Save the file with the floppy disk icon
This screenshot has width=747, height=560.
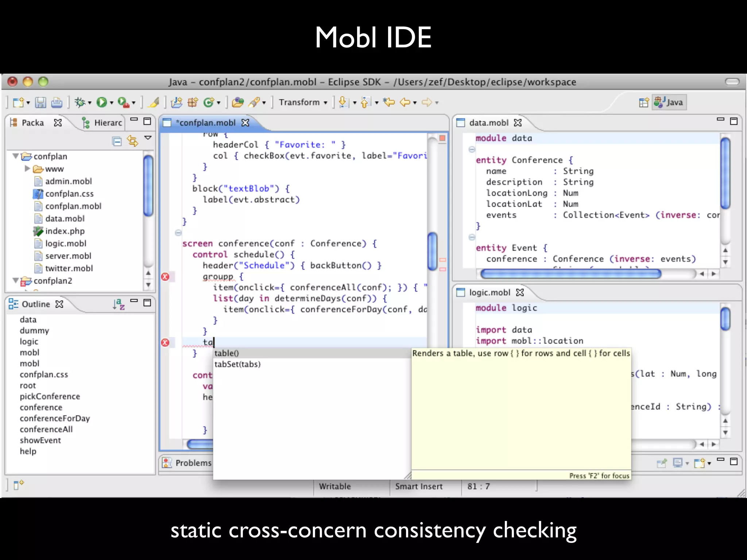click(40, 102)
